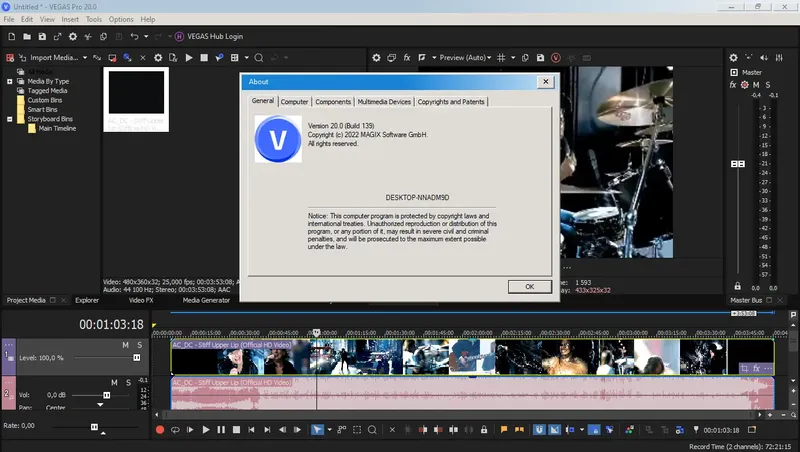Open the edit tool dropdown arrow
This screenshot has width=800, height=452.
click(x=329, y=430)
